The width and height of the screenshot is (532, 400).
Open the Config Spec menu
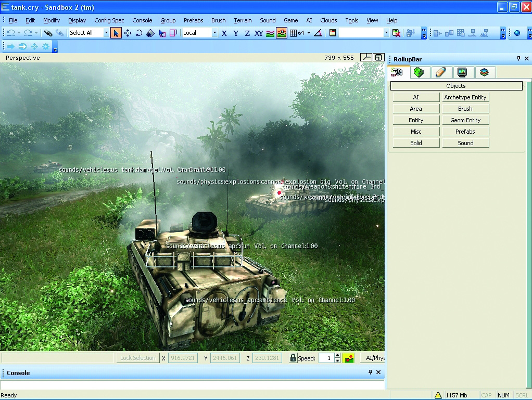(x=109, y=20)
